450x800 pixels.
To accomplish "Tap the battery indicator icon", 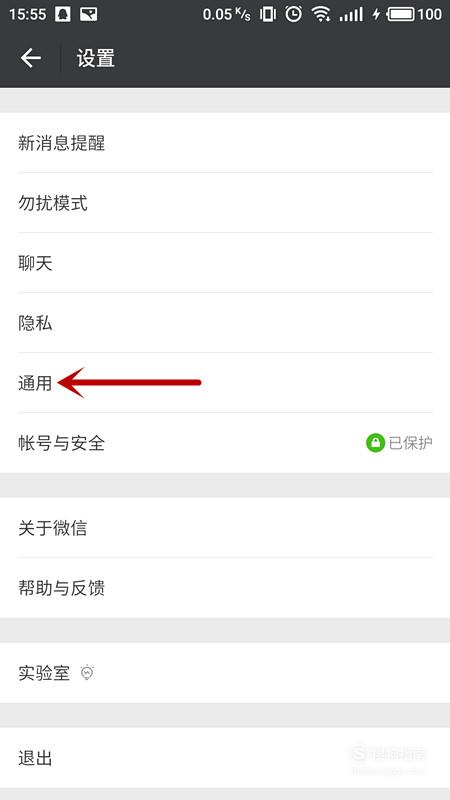I will click(400, 14).
